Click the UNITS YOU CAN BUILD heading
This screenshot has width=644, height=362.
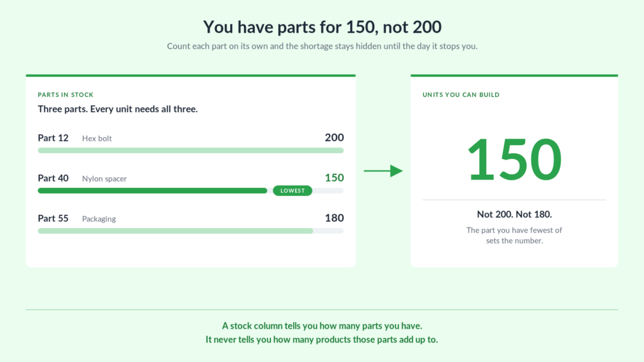click(461, 95)
